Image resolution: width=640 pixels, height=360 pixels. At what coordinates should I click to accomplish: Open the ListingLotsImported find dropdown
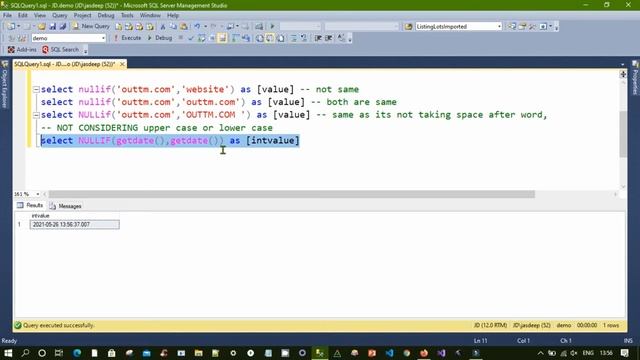pos(499,27)
